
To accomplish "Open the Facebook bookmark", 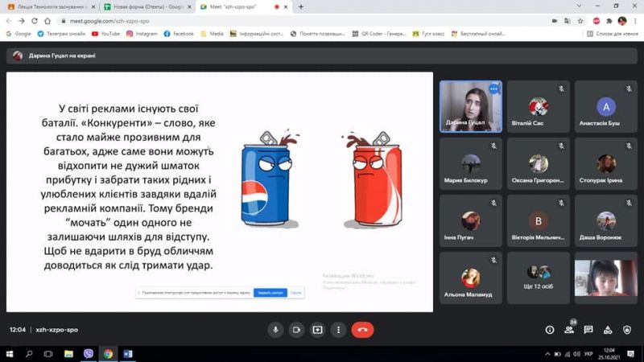I will point(179,34).
